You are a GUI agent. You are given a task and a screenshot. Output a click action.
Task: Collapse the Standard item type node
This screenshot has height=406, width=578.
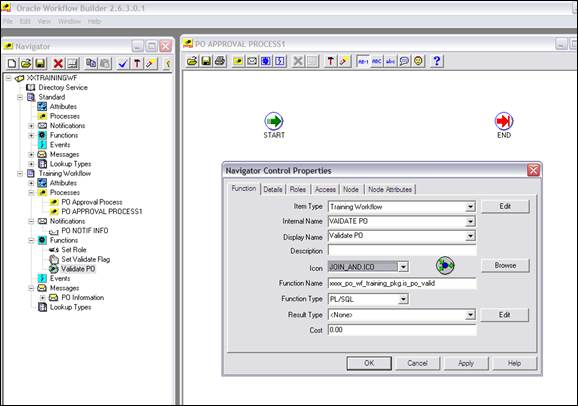pyautogui.click(x=20, y=97)
